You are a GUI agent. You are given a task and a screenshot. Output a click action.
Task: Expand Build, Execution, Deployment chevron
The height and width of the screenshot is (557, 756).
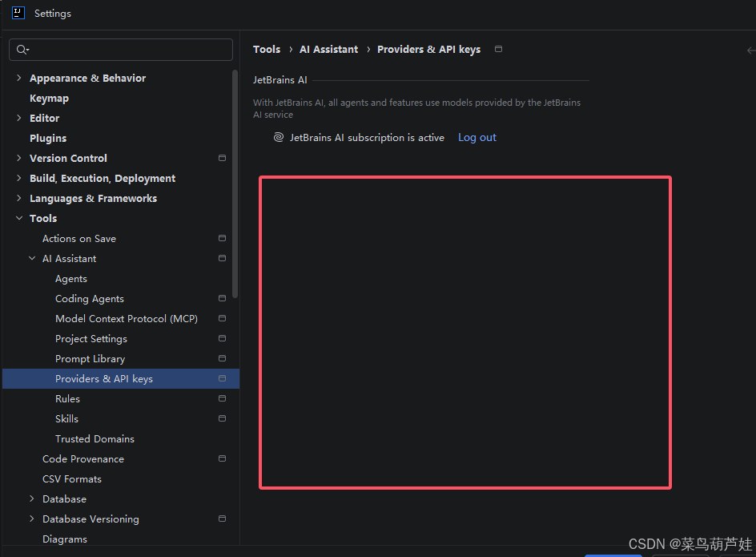[18, 178]
